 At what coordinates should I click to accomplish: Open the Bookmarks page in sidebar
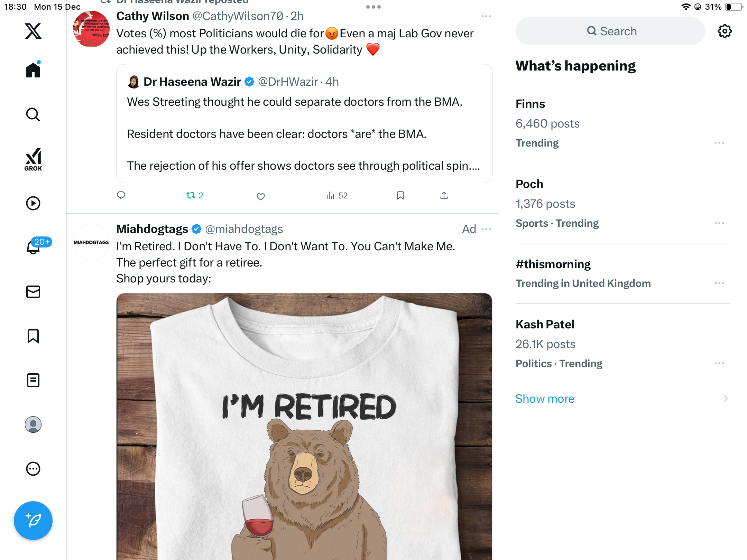33,336
